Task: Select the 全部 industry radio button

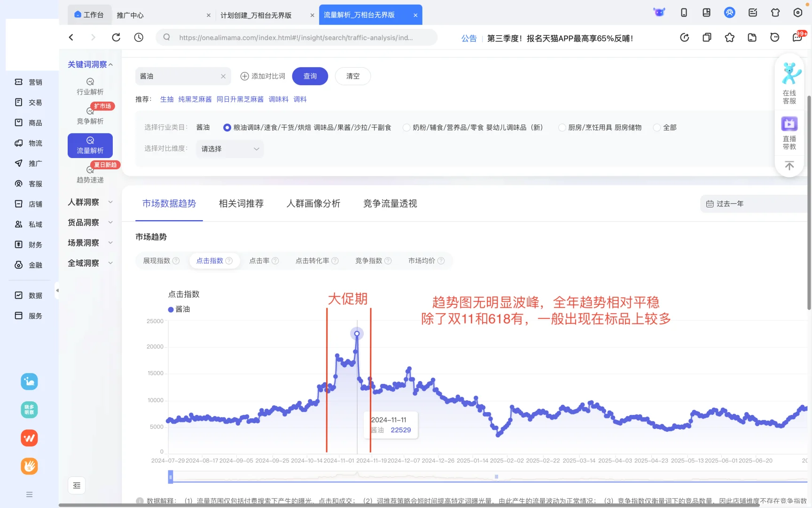Action: pos(656,127)
